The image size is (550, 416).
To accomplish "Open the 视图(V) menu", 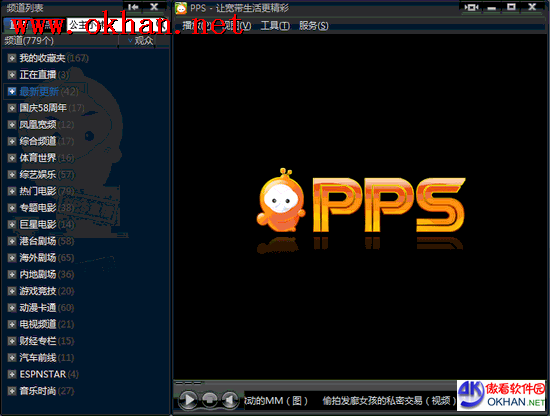I will tap(236, 26).
